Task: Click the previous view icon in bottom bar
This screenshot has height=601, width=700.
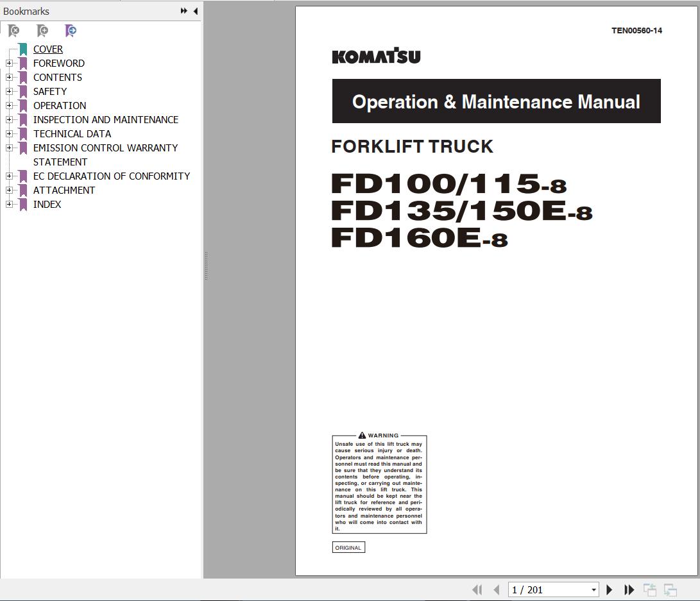Action: (x=650, y=590)
